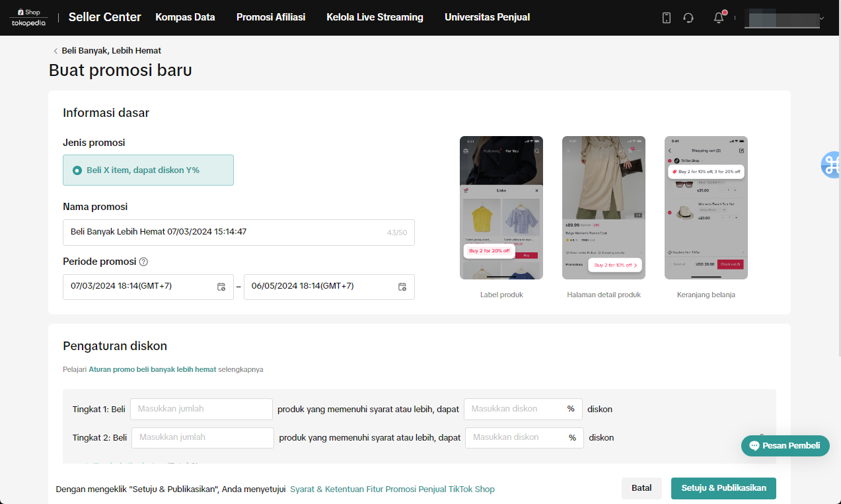
Task: Go to Kelola Live Streaming
Action: 375,17
